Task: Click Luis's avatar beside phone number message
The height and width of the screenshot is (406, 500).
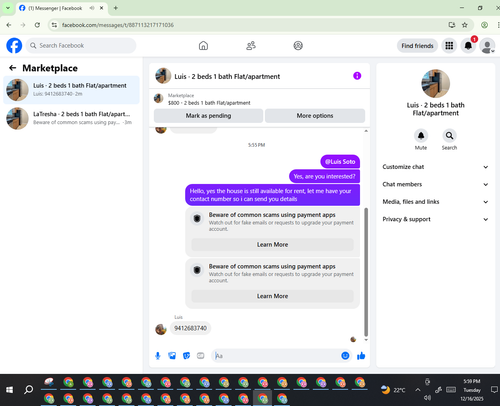Action: 161,329
